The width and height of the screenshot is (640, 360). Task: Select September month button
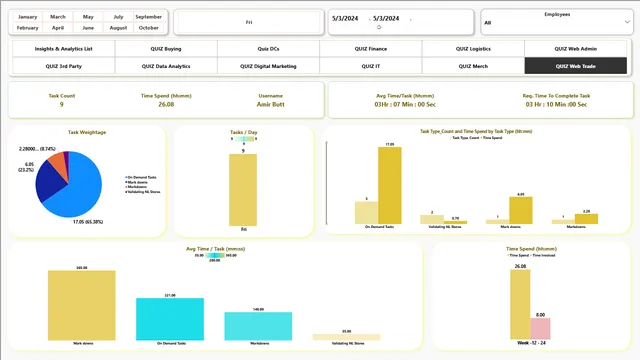(x=149, y=17)
